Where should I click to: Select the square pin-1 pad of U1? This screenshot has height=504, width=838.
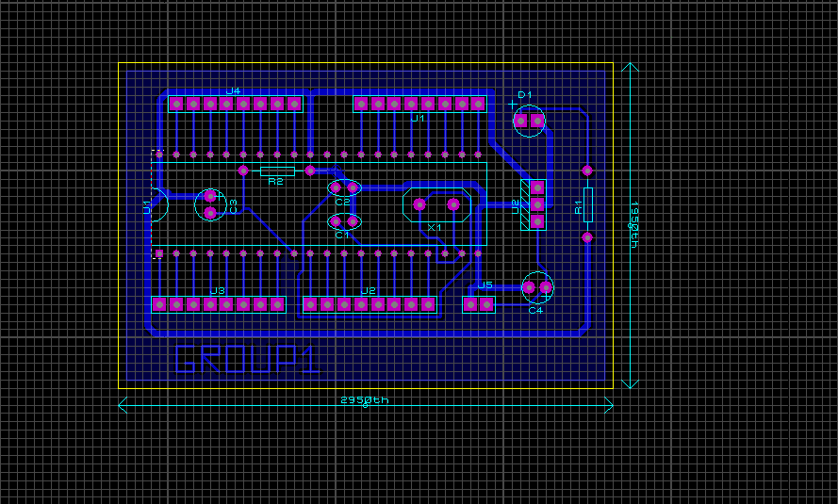[159, 254]
